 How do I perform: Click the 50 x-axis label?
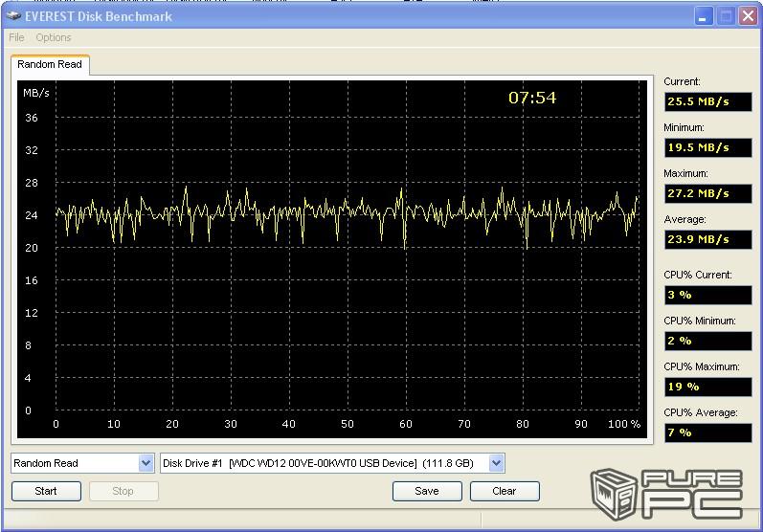pos(348,424)
